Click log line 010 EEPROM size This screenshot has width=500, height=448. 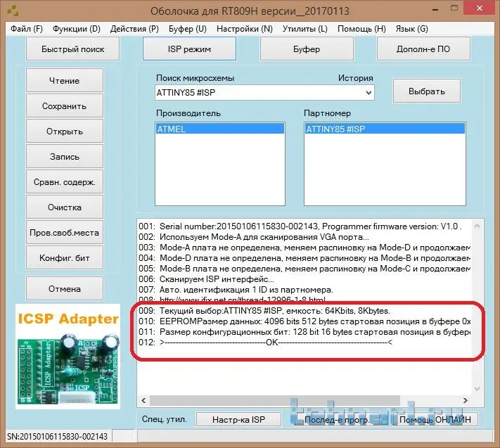click(x=305, y=321)
